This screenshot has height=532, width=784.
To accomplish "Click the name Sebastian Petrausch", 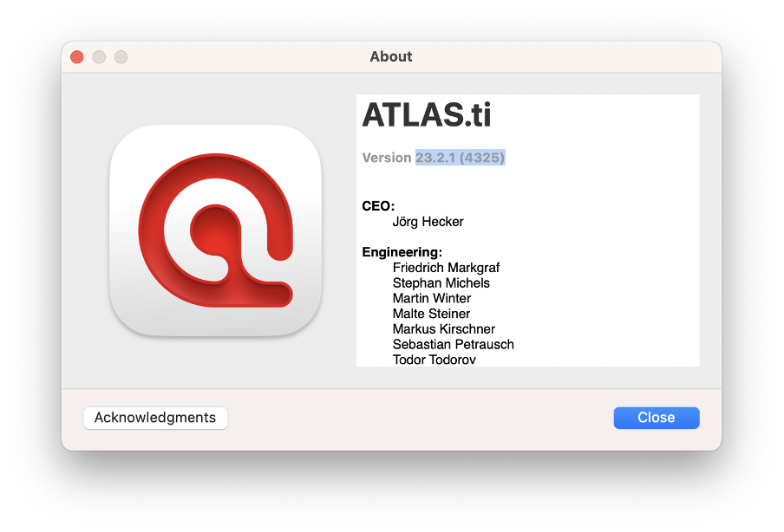I will (x=453, y=345).
